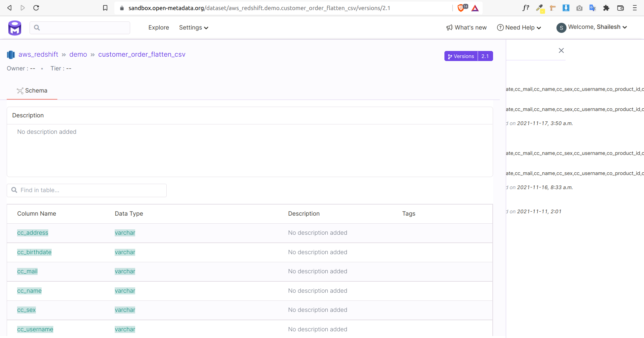644x338 pixels.
Task: Open the camera screenshot extension icon
Action: 579,8
